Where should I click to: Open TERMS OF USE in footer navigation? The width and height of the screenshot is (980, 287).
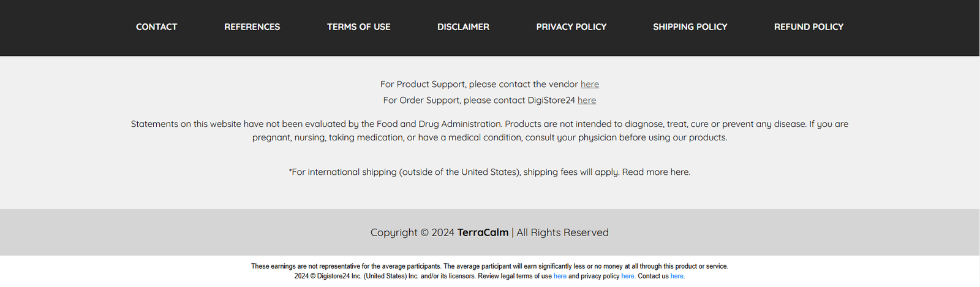(x=358, y=27)
